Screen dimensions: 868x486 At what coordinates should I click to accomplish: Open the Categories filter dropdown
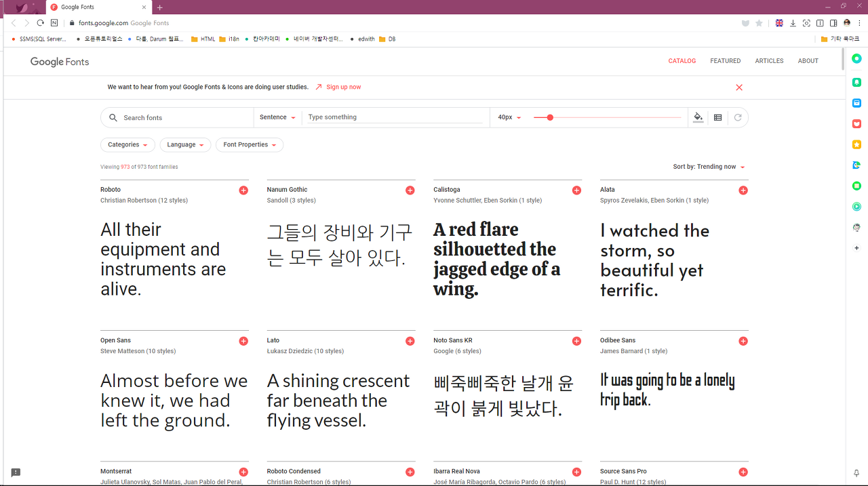click(x=127, y=145)
